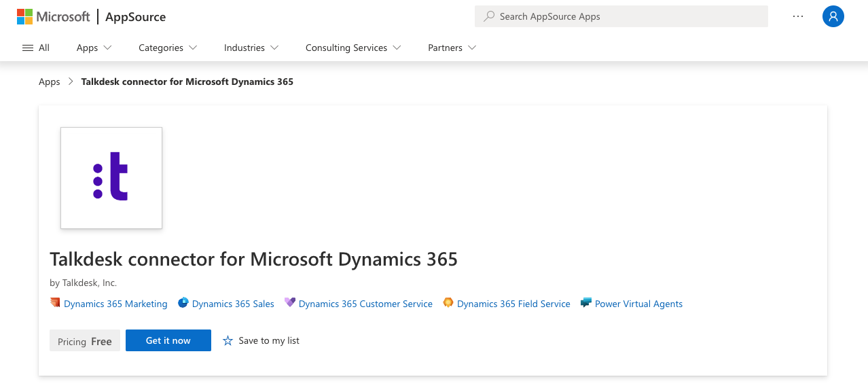Viewport: 868px width, 392px height.
Task: Open the Partners dropdown
Action: [x=451, y=48]
